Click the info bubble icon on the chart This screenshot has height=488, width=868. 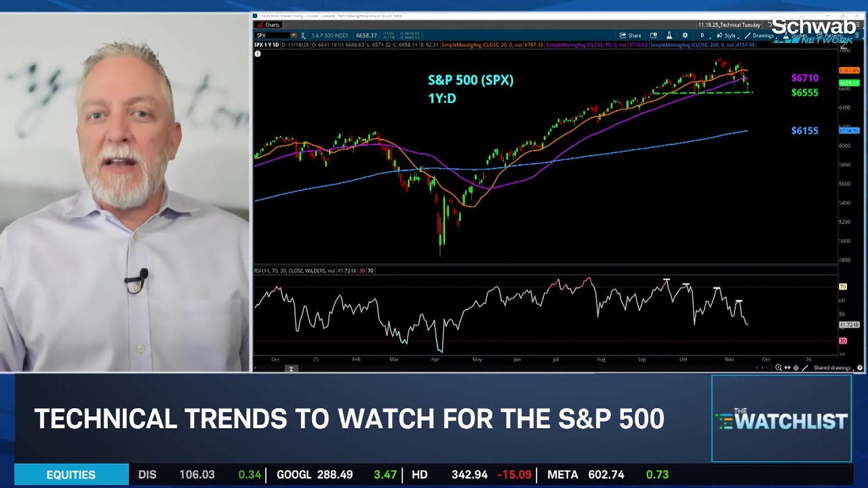coord(258,54)
